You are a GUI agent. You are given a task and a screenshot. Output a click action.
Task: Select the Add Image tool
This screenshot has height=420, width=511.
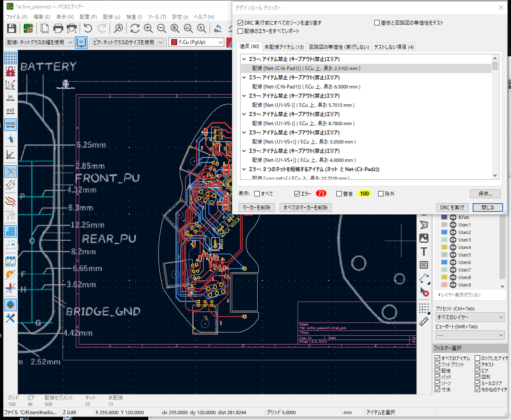point(424,238)
